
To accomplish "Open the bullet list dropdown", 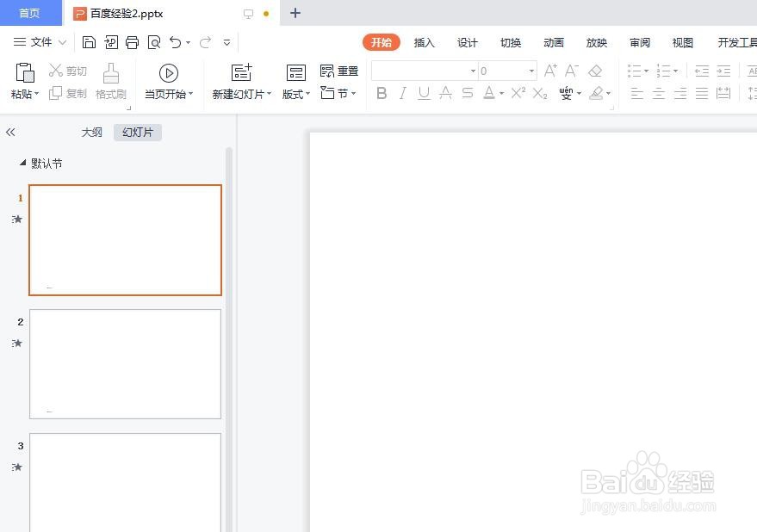I will click(x=647, y=71).
